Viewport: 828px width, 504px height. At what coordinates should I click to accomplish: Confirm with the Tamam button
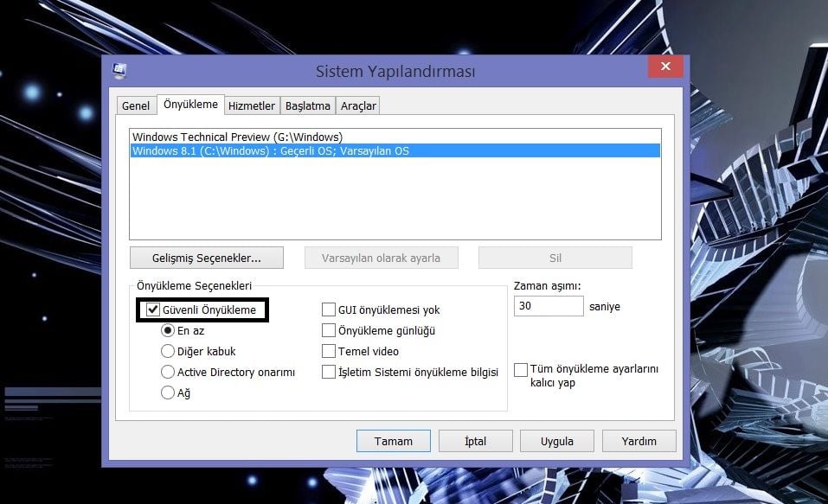point(394,441)
